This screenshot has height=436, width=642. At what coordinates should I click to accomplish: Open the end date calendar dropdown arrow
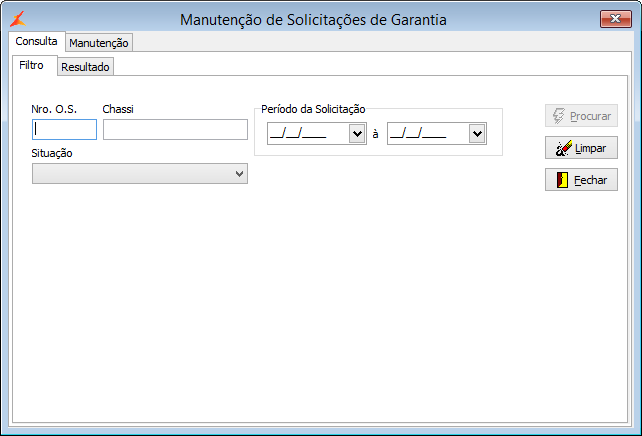point(476,134)
